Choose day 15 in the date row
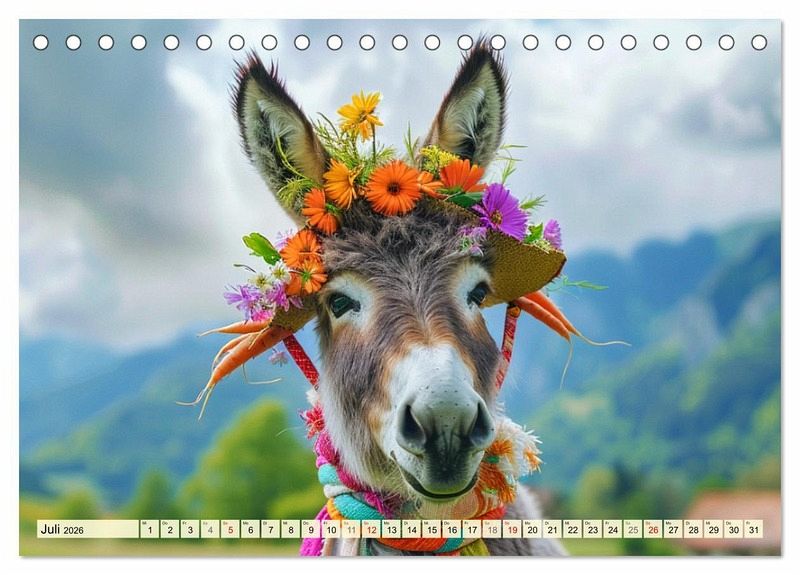 coord(431,529)
